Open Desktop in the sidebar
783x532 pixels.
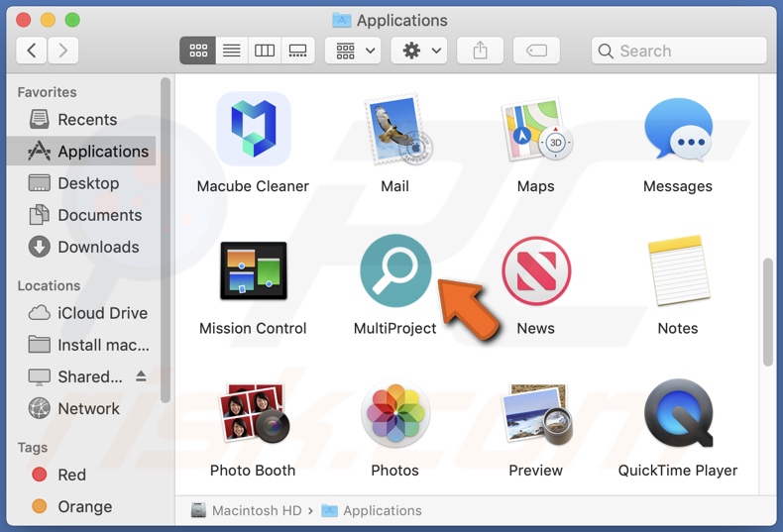(x=81, y=183)
